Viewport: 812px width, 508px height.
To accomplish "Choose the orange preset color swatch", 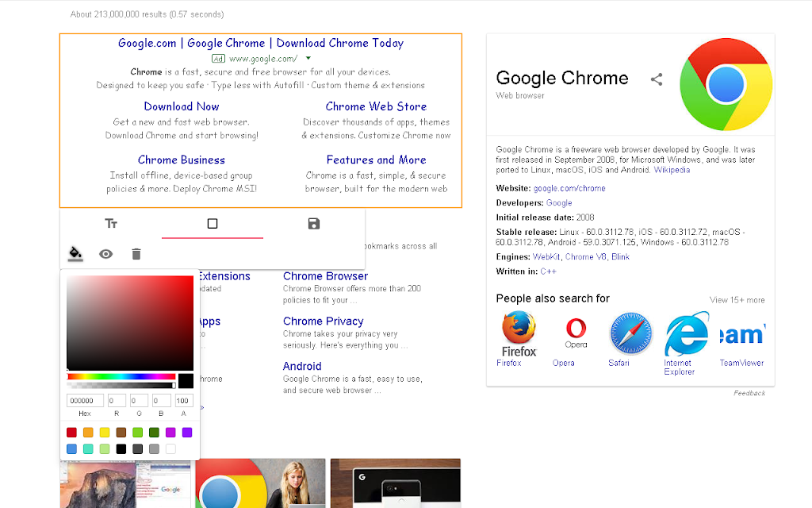I will coord(88,433).
